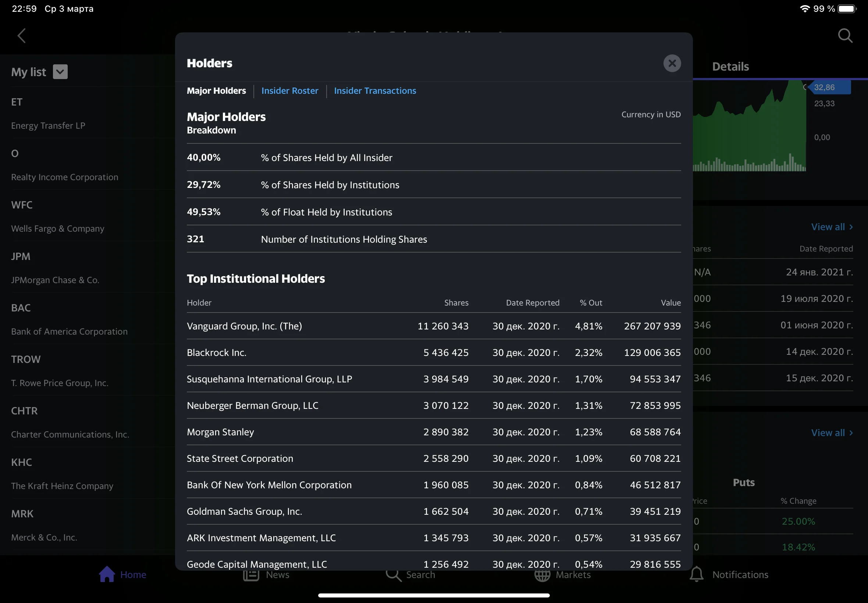Click the Puts heading in options section
The height and width of the screenshot is (603, 868).
click(x=744, y=482)
